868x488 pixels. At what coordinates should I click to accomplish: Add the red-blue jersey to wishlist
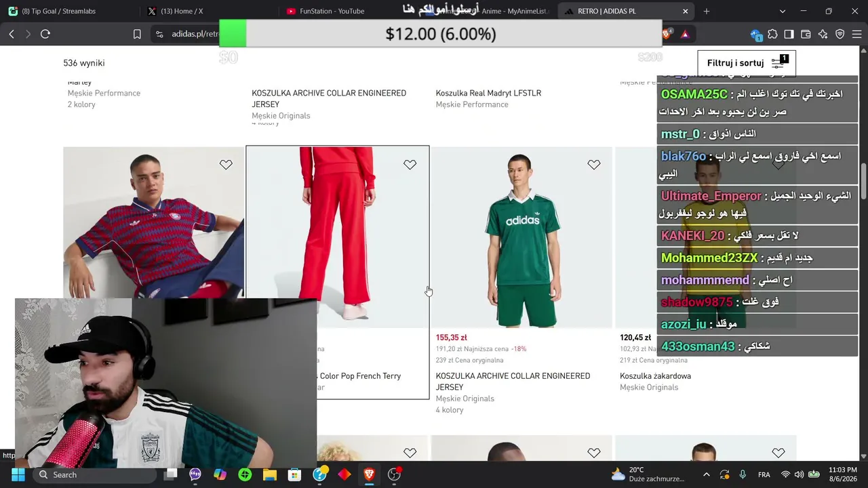(x=226, y=165)
